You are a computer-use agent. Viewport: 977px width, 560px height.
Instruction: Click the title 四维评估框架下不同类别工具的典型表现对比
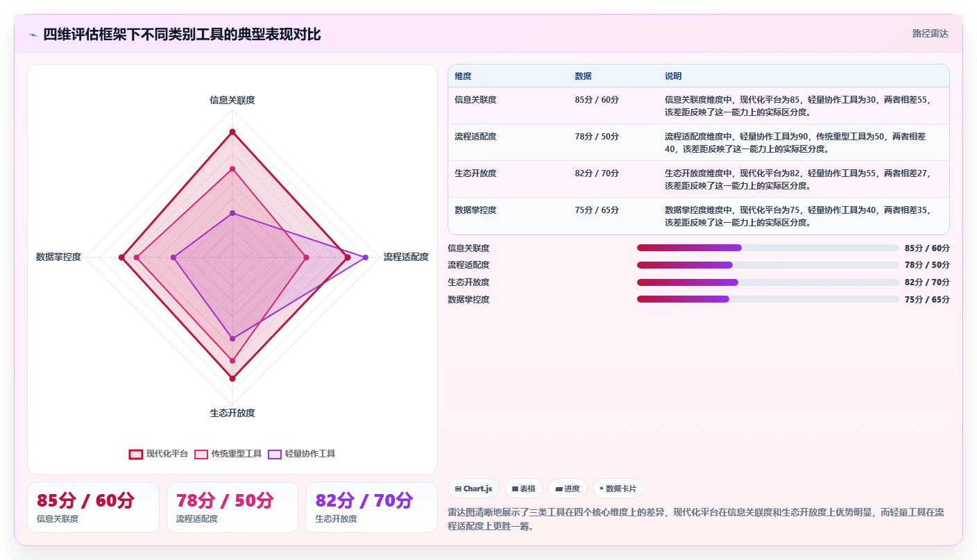(x=182, y=35)
